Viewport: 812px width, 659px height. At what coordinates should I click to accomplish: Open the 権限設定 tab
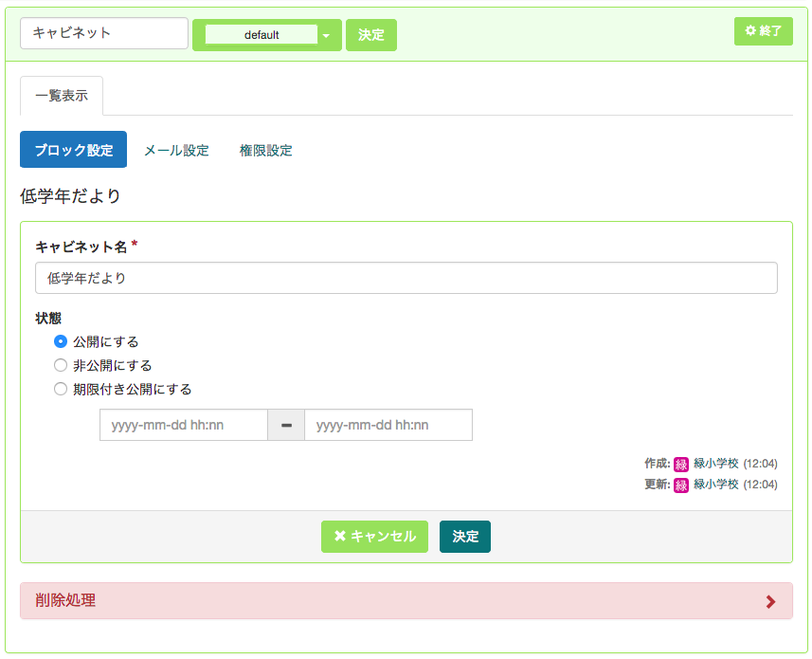coord(265,150)
